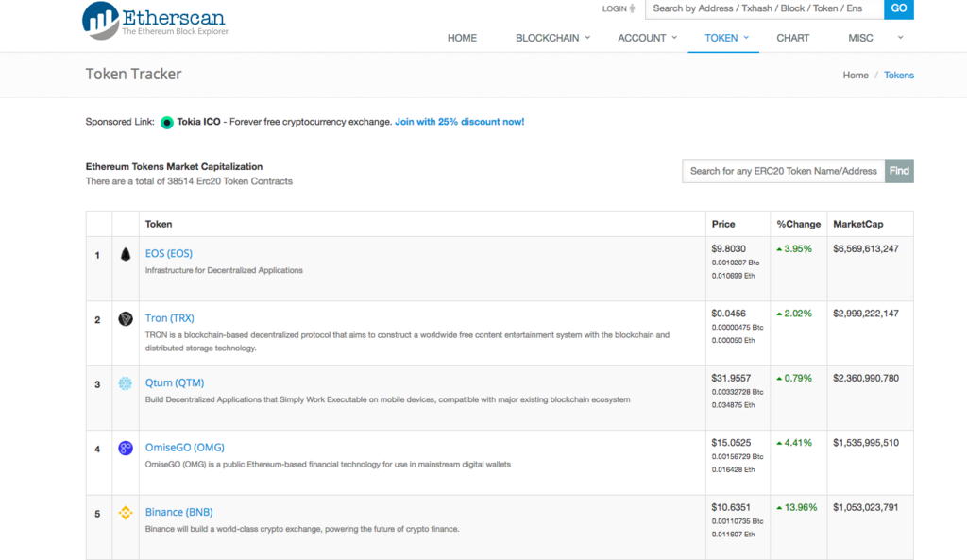Screen dimensions: 967x560
Task: Click the Tokens breadcrumb link
Action: click(899, 76)
